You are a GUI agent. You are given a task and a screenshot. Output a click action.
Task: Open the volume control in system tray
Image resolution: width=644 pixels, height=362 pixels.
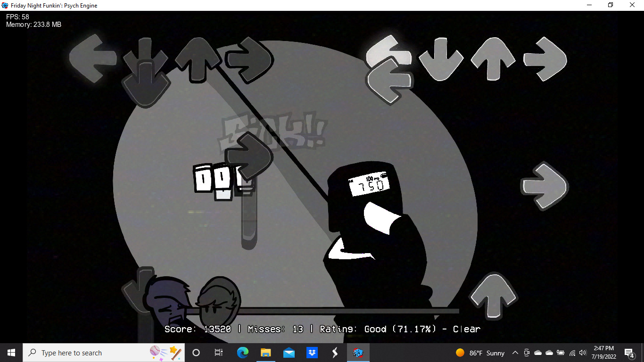pyautogui.click(x=583, y=353)
